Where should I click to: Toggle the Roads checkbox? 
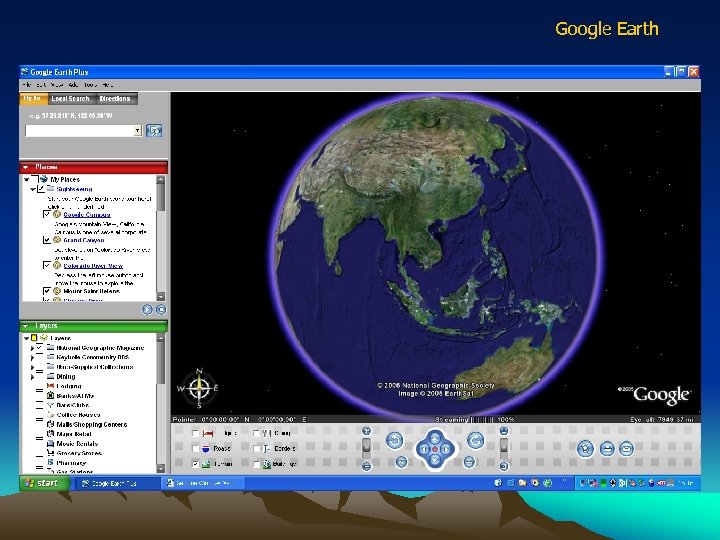[196, 449]
